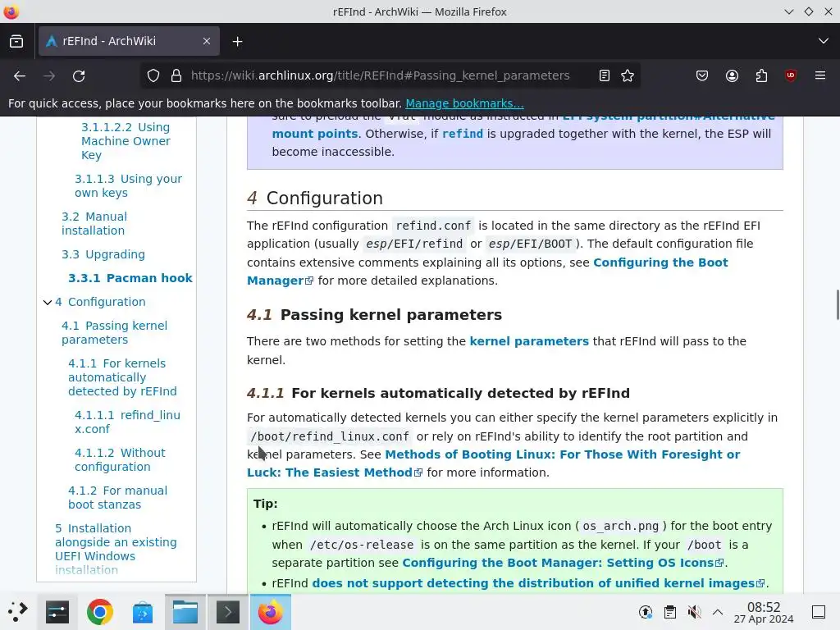Open Configuring the Boot Manager external link
Viewport: 840px width, 630px height.
click(660, 262)
